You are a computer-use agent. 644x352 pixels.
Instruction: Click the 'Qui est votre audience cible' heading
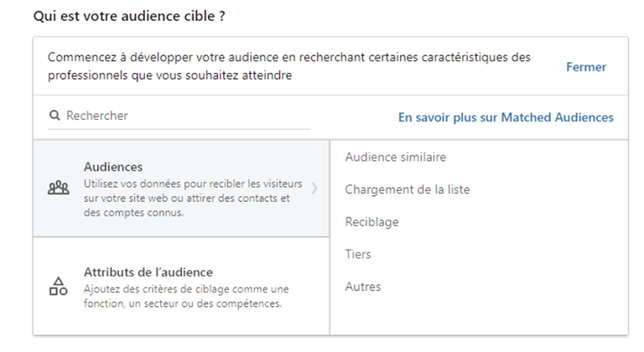(129, 16)
